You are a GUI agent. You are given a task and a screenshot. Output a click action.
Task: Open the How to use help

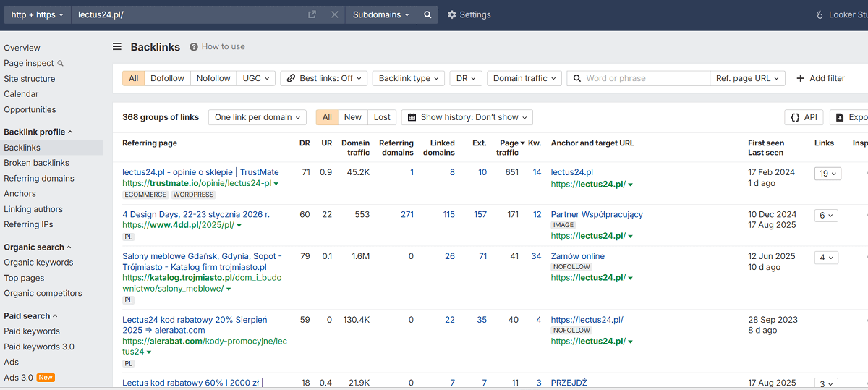click(x=217, y=46)
